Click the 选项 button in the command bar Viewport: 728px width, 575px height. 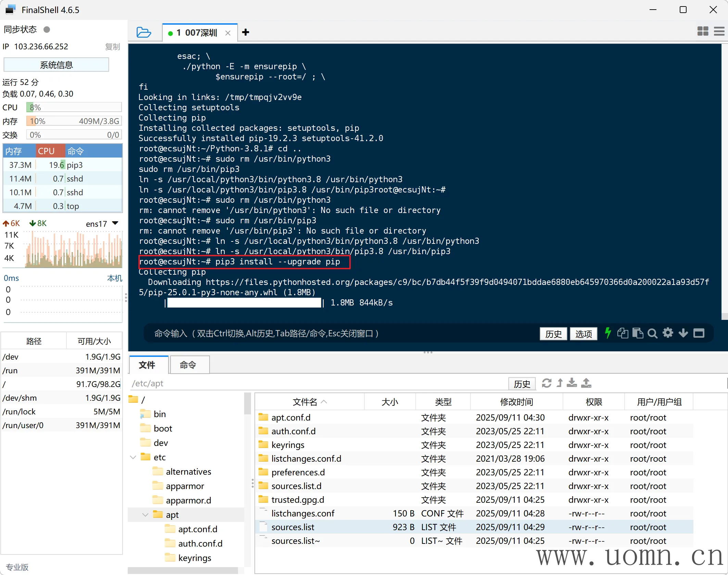tap(583, 334)
